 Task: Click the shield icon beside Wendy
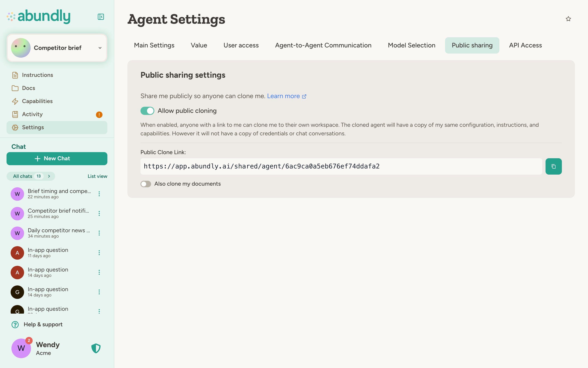point(96,348)
